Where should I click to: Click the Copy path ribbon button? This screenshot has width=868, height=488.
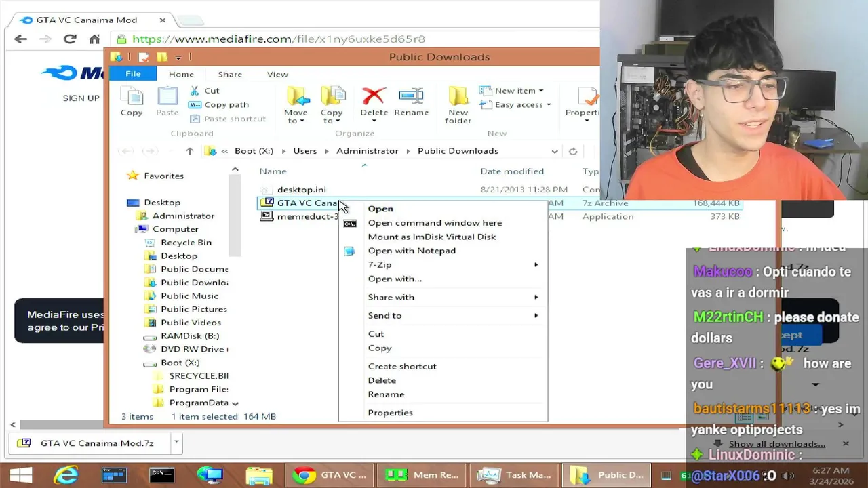218,104
